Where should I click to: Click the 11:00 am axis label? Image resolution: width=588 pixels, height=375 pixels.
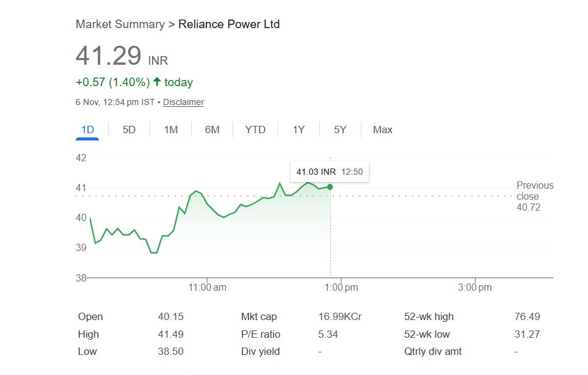[208, 287]
